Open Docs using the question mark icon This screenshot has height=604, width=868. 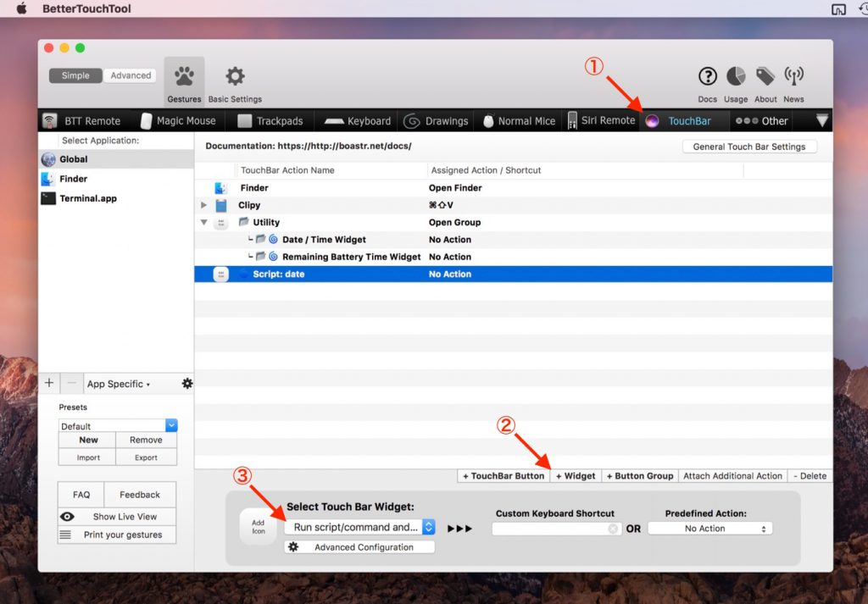[707, 78]
